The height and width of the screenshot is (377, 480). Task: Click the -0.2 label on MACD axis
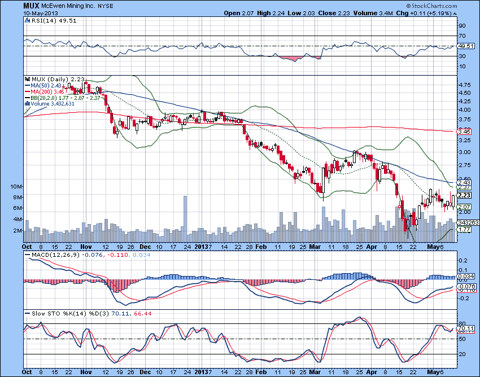point(464,298)
